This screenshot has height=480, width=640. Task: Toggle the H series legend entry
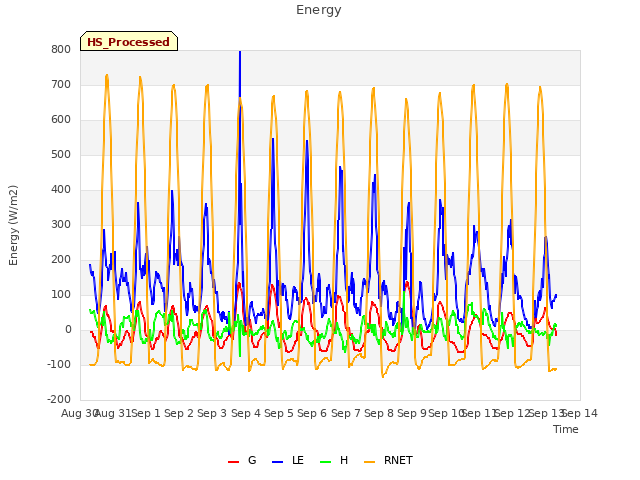(334, 460)
